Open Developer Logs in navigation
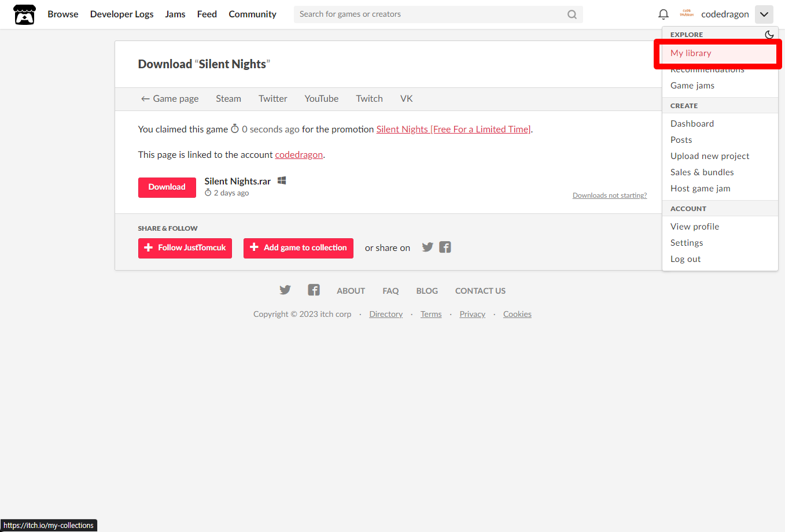The height and width of the screenshot is (532, 785). pyautogui.click(x=122, y=14)
